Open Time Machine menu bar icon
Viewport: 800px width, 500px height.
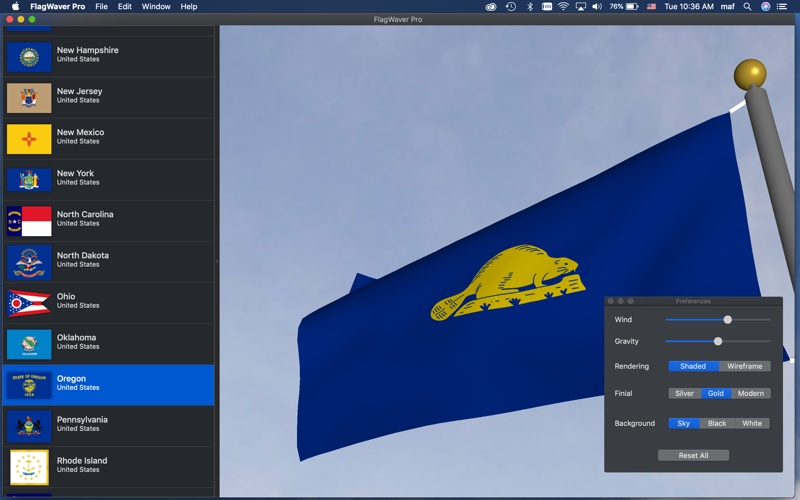511,7
